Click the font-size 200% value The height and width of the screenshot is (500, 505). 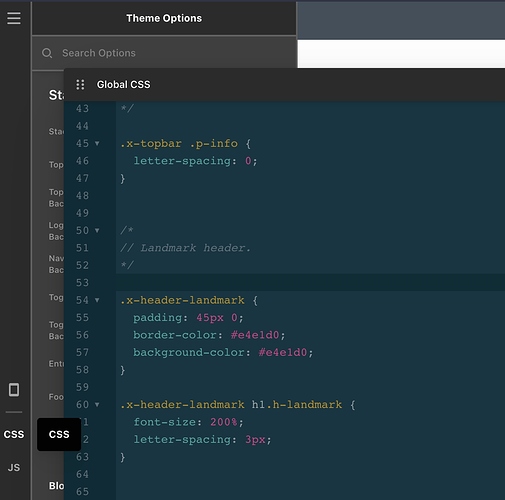224,422
